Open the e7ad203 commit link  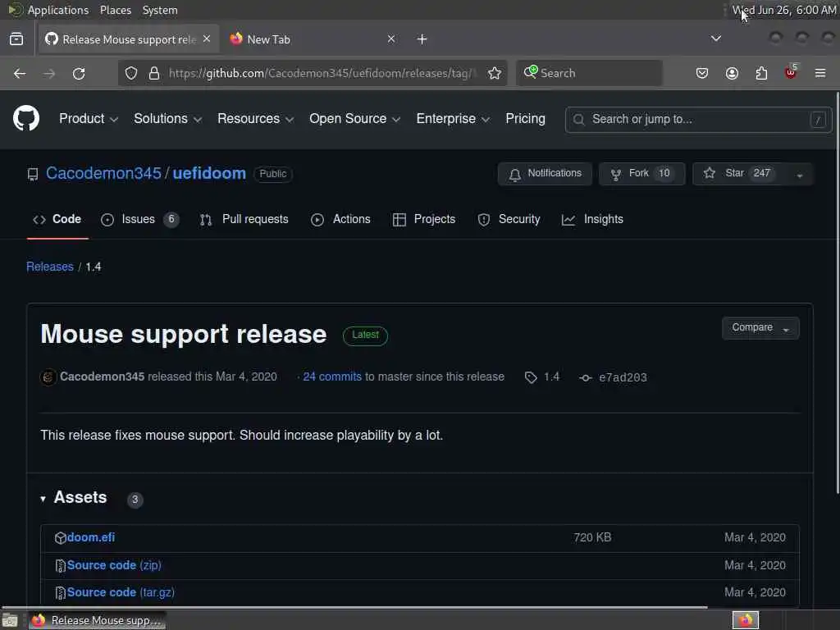(623, 377)
